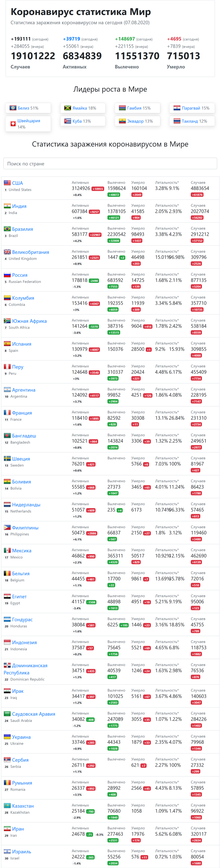This screenshot has height=868, width=221.
Task: Open the Доминиканская Республика link
Action: pos(26,669)
